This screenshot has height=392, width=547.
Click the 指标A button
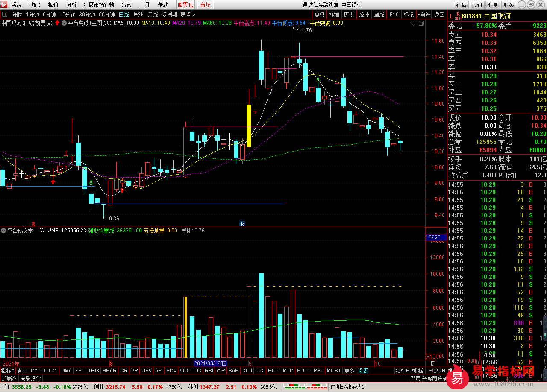(x=8, y=371)
